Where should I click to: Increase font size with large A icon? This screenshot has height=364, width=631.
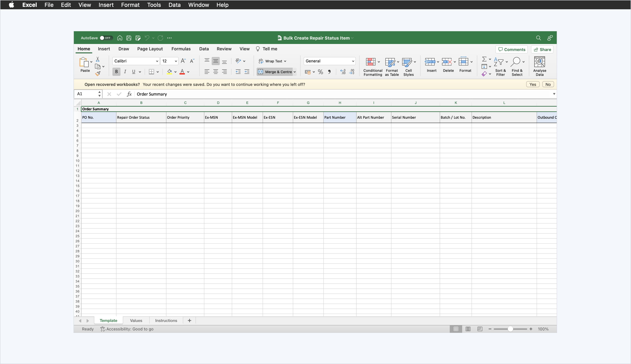click(183, 61)
